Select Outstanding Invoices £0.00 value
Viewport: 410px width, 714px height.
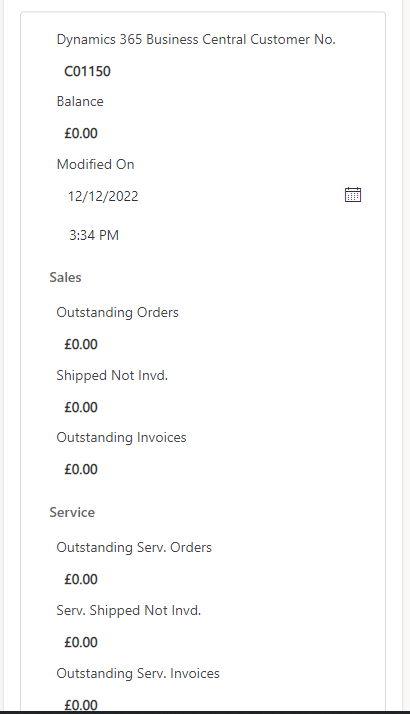(x=81, y=469)
